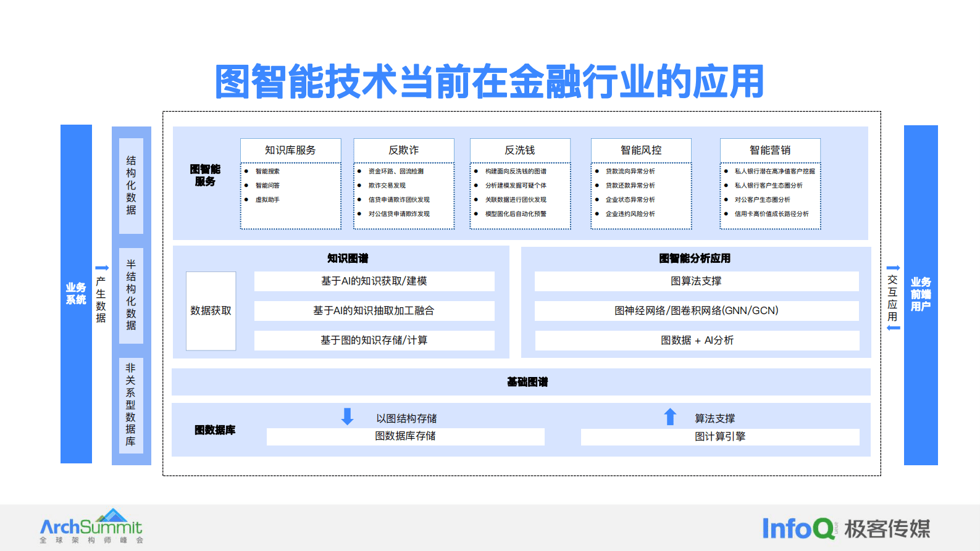Screen dimensions: 980x551
Task: Select the 分析建模发掘可疑个体 bullet
Action: click(x=516, y=186)
